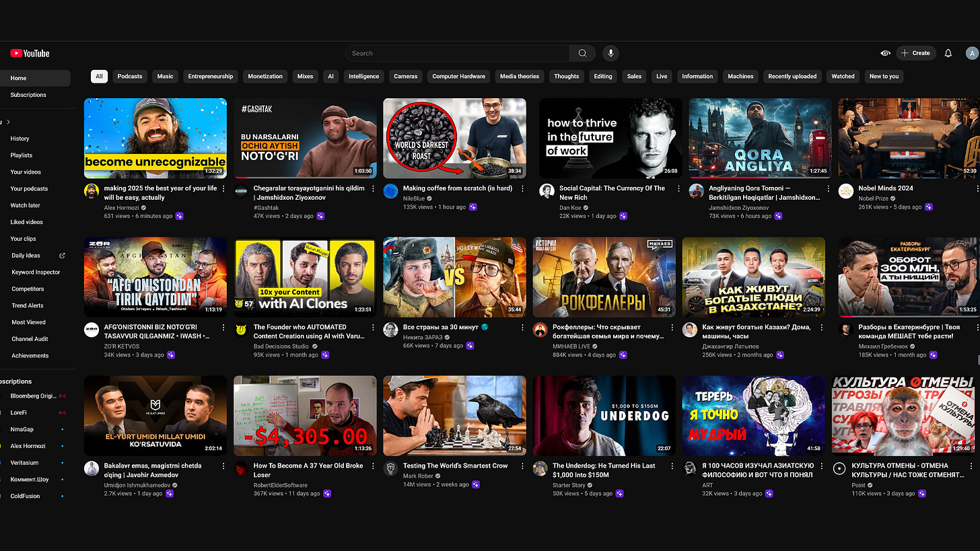The width and height of the screenshot is (980, 551).
Task: Click the NileBlue channel avatar
Action: (x=391, y=191)
